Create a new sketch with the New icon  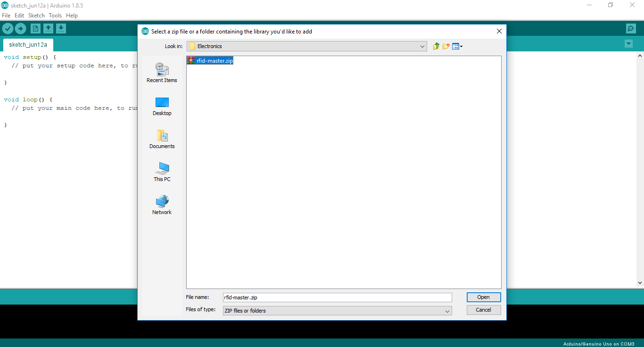click(x=35, y=29)
